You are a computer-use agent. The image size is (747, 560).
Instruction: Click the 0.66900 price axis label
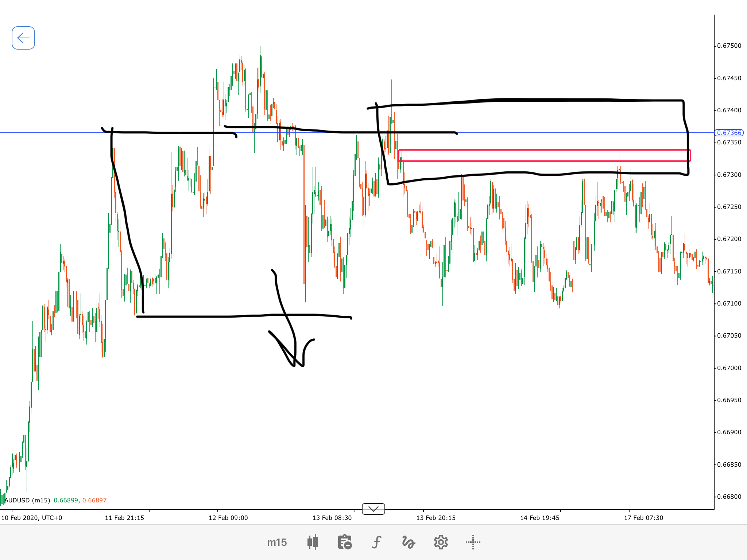click(729, 432)
